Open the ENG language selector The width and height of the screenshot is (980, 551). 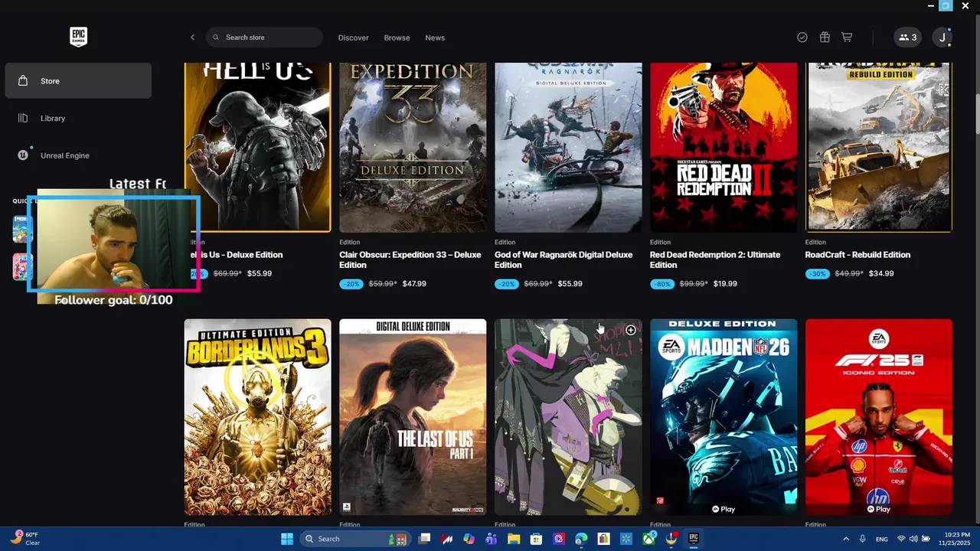click(x=882, y=539)
